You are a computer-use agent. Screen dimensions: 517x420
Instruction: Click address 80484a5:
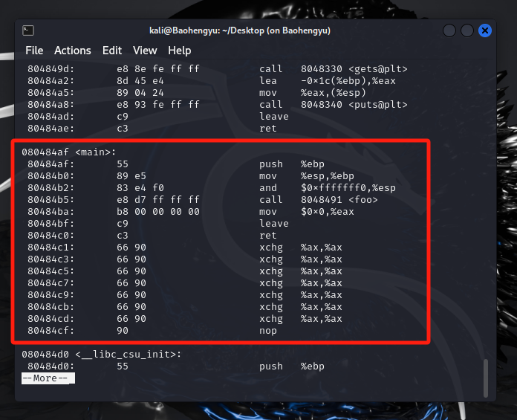coord(51,93)
